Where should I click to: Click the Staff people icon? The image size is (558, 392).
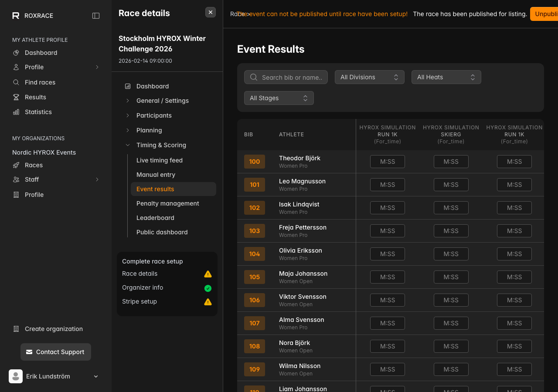click(x=16, y=179)
